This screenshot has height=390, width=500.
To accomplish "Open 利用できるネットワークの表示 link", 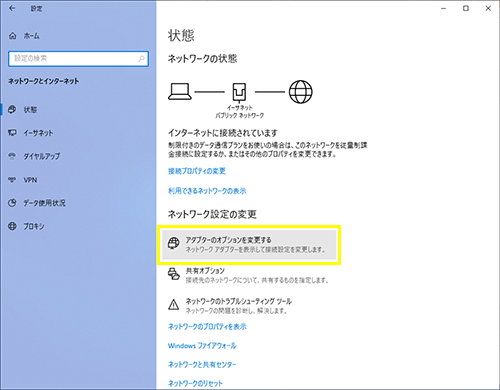I will click(x=207, y=191).
